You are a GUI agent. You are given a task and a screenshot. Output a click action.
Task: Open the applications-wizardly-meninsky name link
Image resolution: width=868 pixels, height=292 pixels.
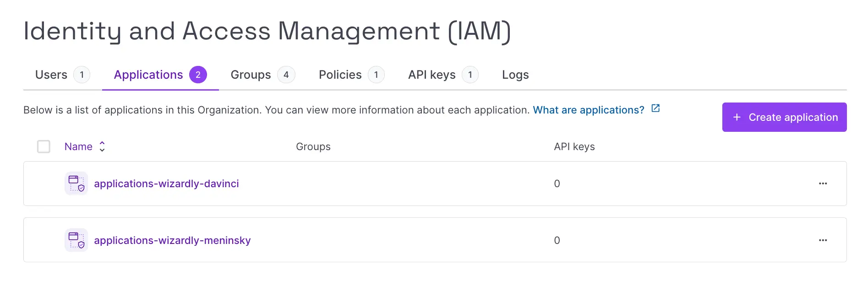172,240
